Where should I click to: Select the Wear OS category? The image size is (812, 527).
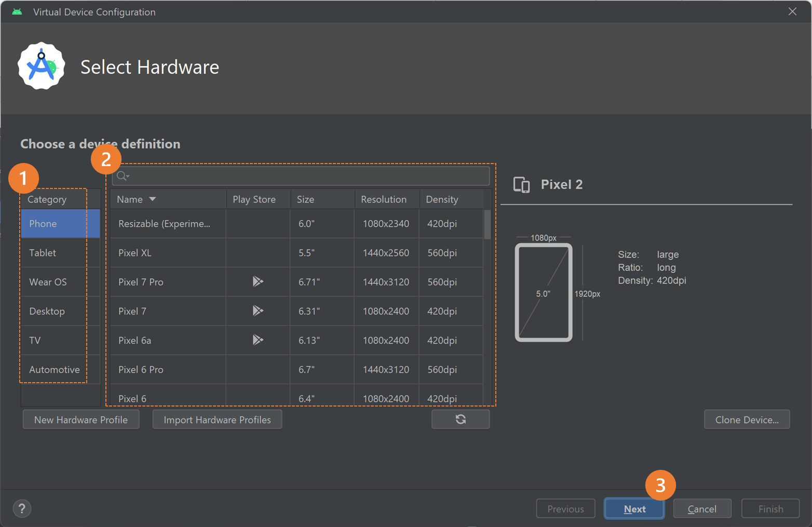point(60,282)
